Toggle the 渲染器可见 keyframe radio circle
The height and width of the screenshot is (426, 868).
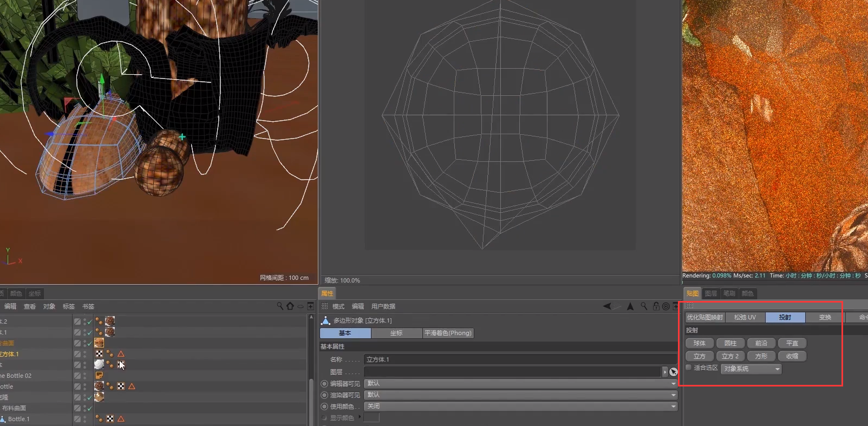pos(324,395)
